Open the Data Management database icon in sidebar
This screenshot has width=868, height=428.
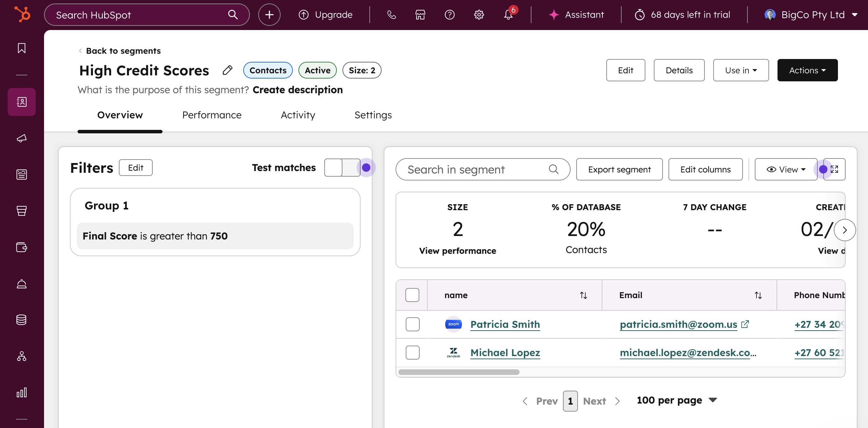tap(21, 320)
